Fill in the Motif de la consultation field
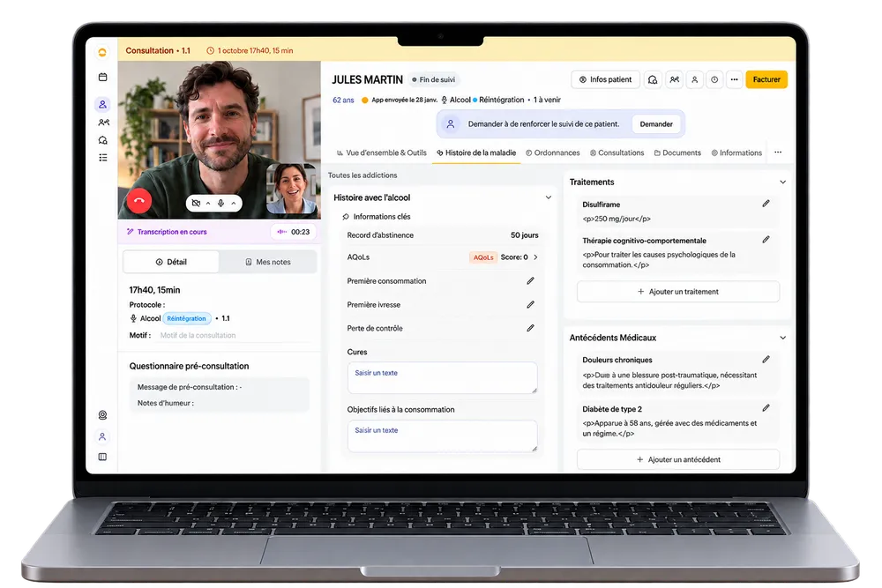The width and height of the screenshot is (882, 588). [x=235, y=335]
